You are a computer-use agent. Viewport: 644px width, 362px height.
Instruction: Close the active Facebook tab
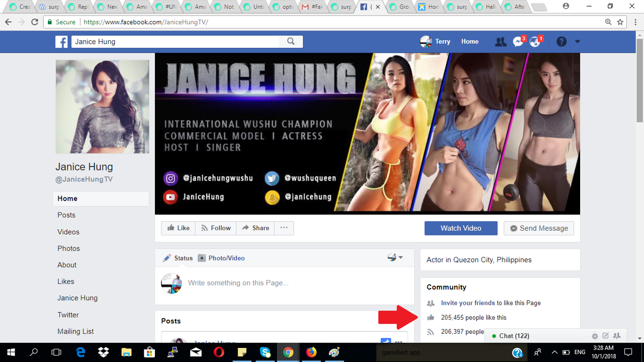pos(377,7)
